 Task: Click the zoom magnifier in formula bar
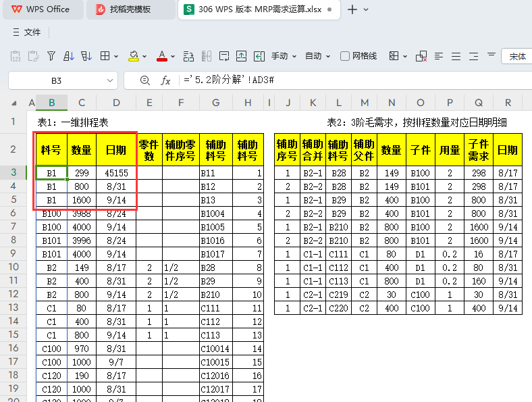point(145,80)
